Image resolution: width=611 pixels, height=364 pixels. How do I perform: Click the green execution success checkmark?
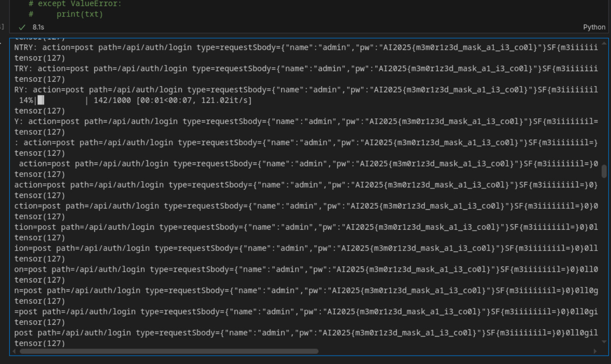(22, 27)
